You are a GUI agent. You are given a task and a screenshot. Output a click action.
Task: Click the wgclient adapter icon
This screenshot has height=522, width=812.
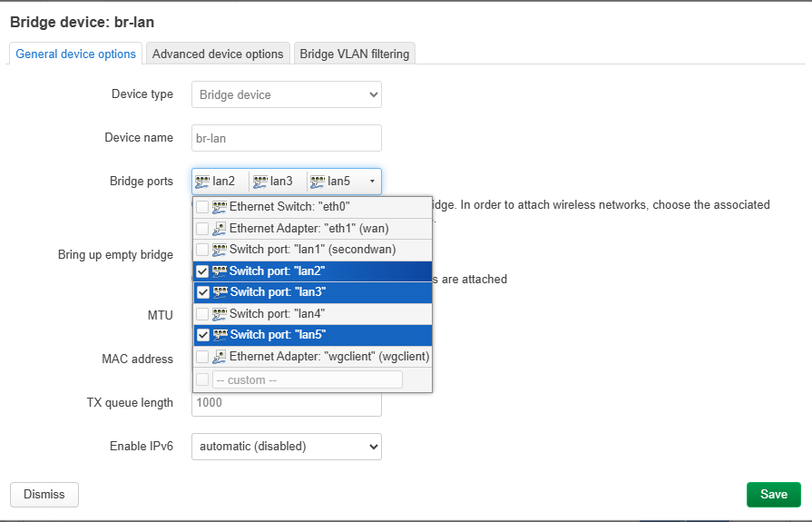(219, 357)
